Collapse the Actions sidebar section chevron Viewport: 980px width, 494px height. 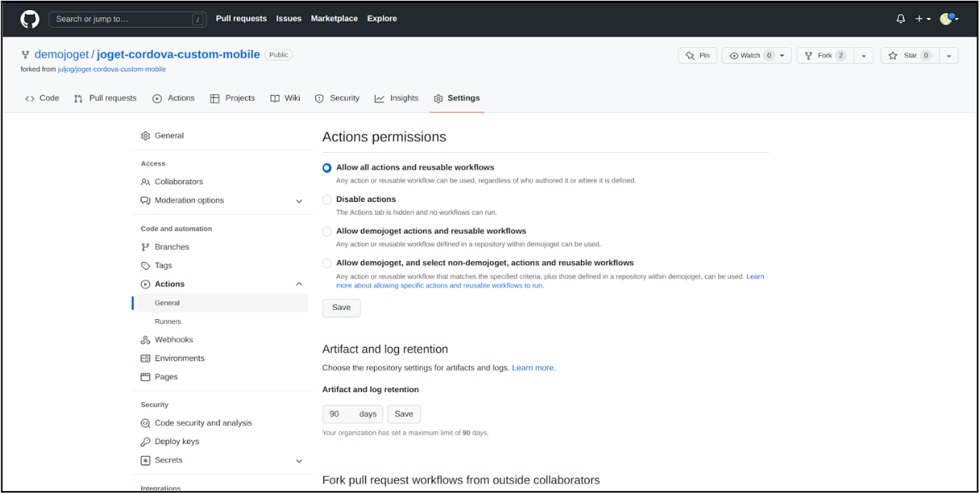coord(299,284)
